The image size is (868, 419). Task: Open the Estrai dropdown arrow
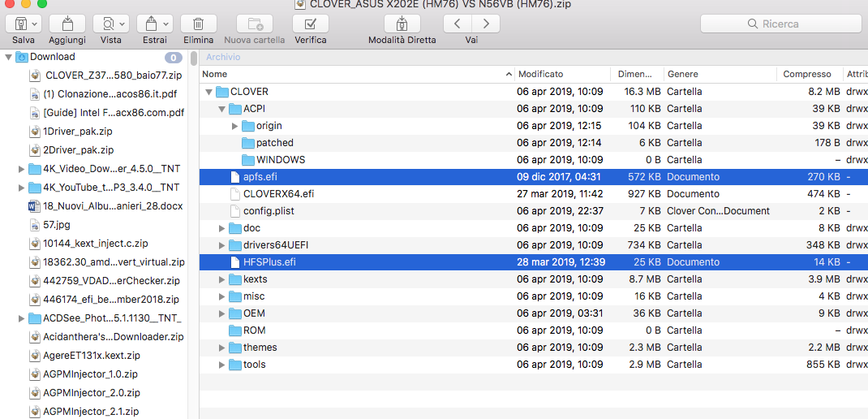coord(165,24)
